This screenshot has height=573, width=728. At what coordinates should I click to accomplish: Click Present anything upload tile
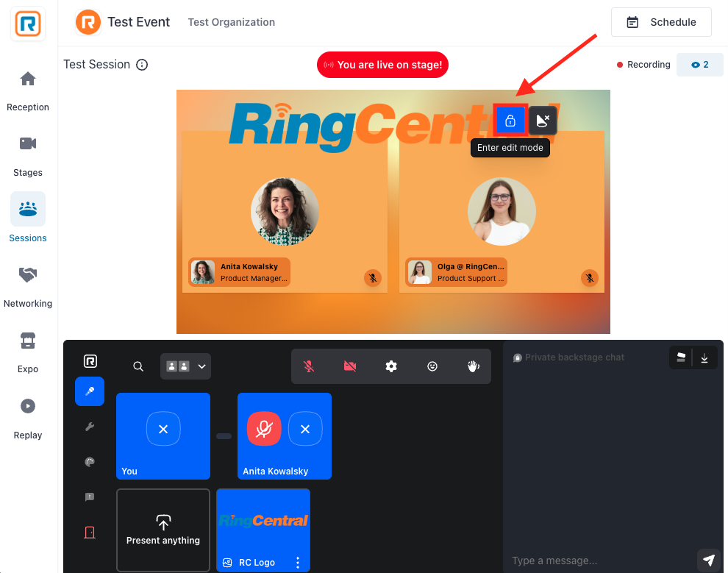click(x=163, y=530)
